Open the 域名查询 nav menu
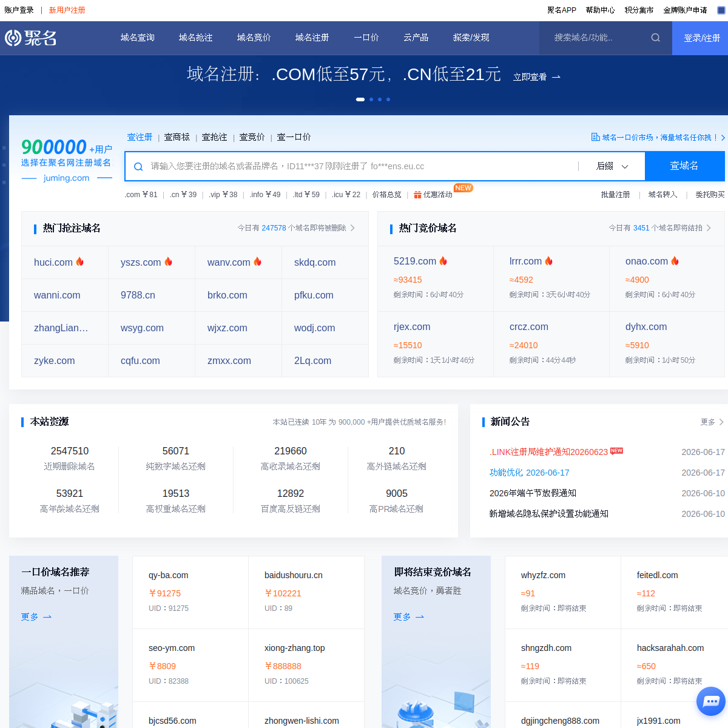728x728 pixels. tap(138, 38)
